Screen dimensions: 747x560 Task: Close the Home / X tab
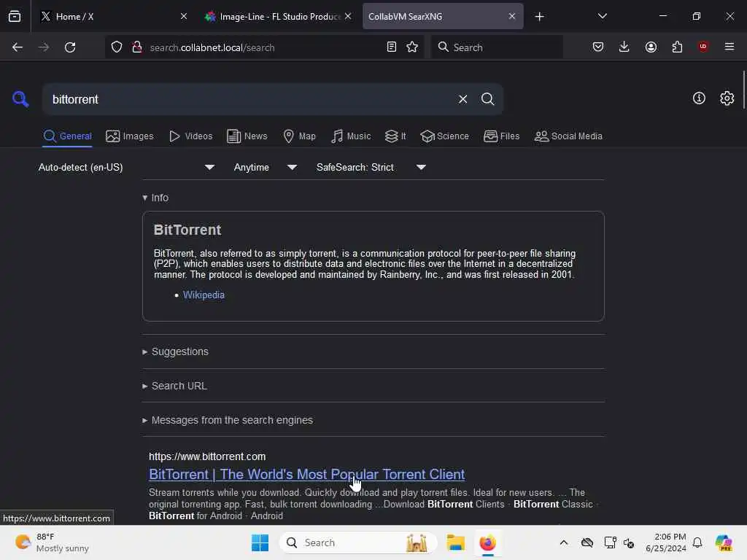coord(184,16)
